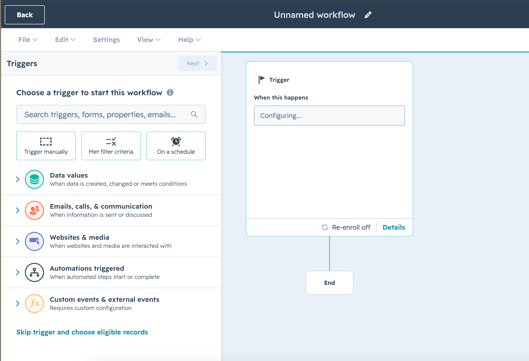The height and width of the screenshot is (361, 529).
Task: Select the Met filter criteria option
Action: point(111,146)
